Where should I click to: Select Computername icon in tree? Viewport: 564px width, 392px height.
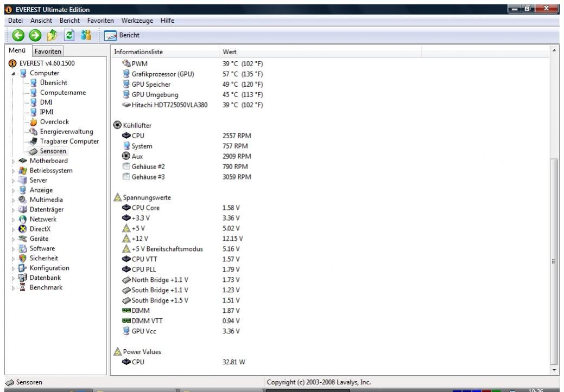pyautogui.click(x=34, y=92)
